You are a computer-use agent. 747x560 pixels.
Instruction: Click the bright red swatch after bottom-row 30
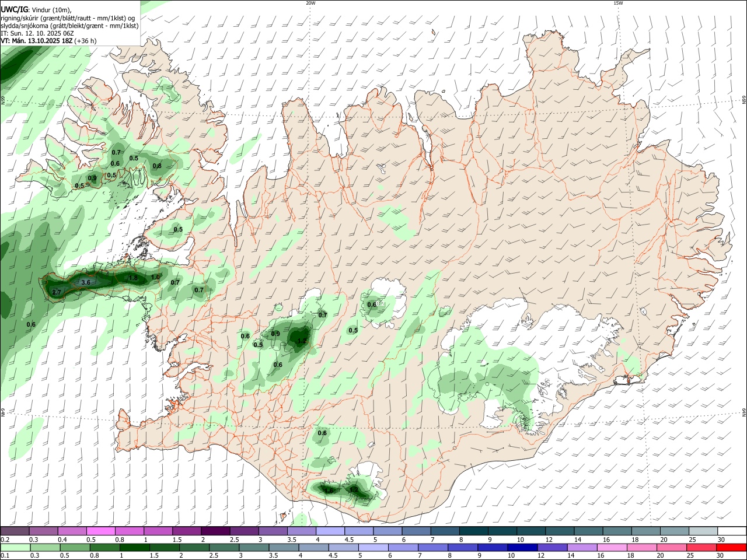coord(732,547)
